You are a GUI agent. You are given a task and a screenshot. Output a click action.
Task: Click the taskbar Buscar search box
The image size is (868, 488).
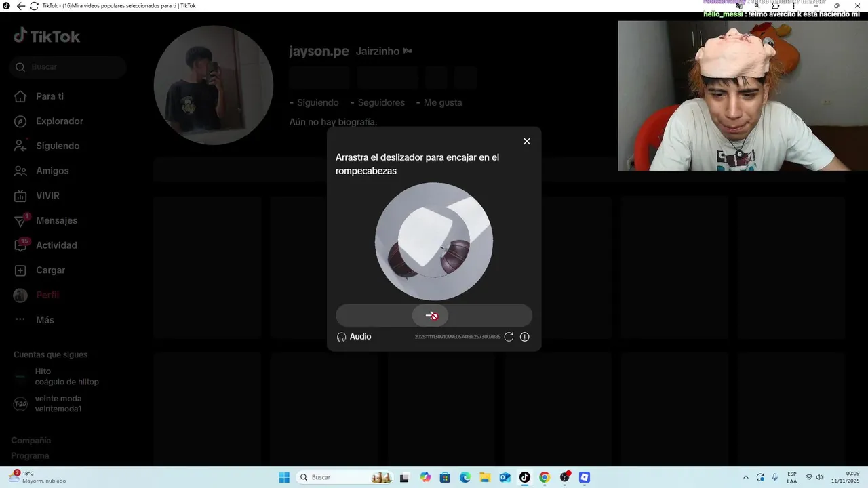click(345, 477)
